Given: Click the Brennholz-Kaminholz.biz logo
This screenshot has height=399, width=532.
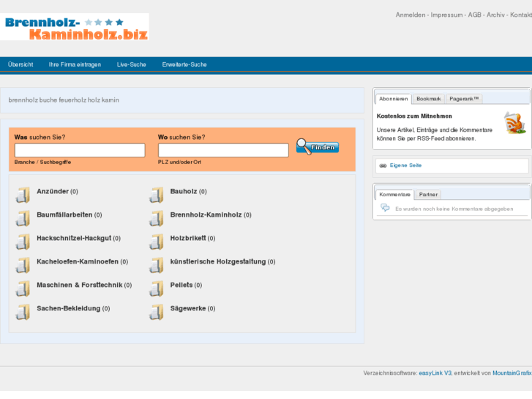Looking at the screenshot, I should click(x=75, y=27).
